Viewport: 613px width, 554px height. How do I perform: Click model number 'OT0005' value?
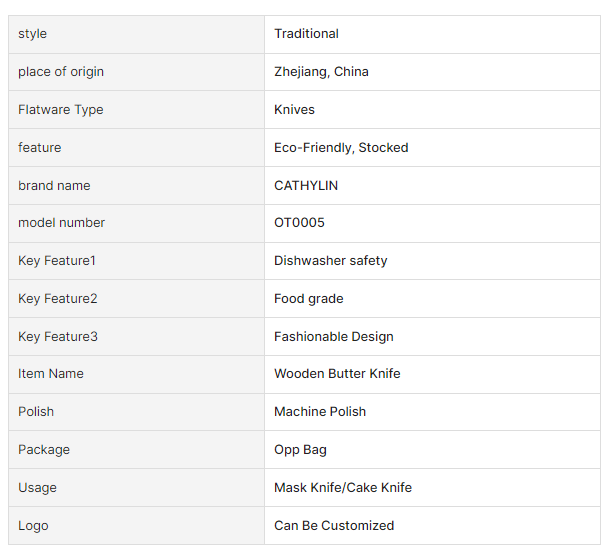[299, 223]
